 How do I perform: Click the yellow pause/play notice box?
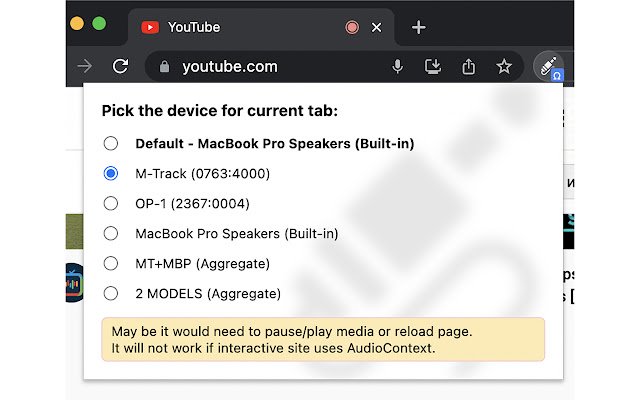coord(323,339)
